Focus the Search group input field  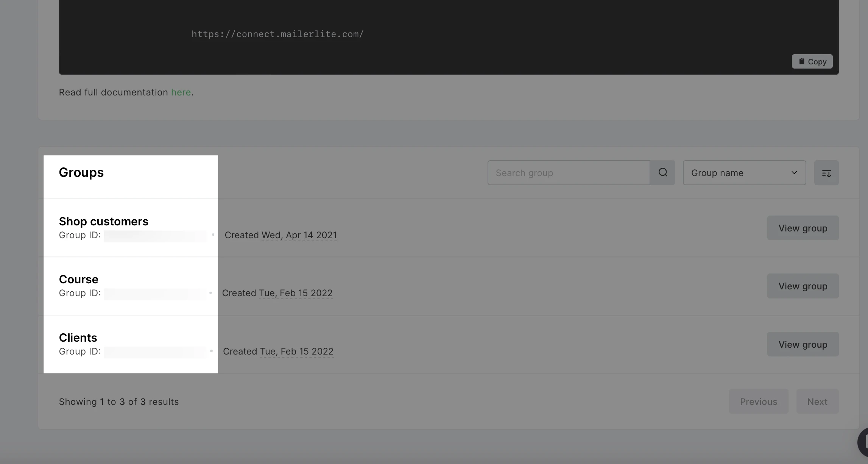click(x=569, y=173)
